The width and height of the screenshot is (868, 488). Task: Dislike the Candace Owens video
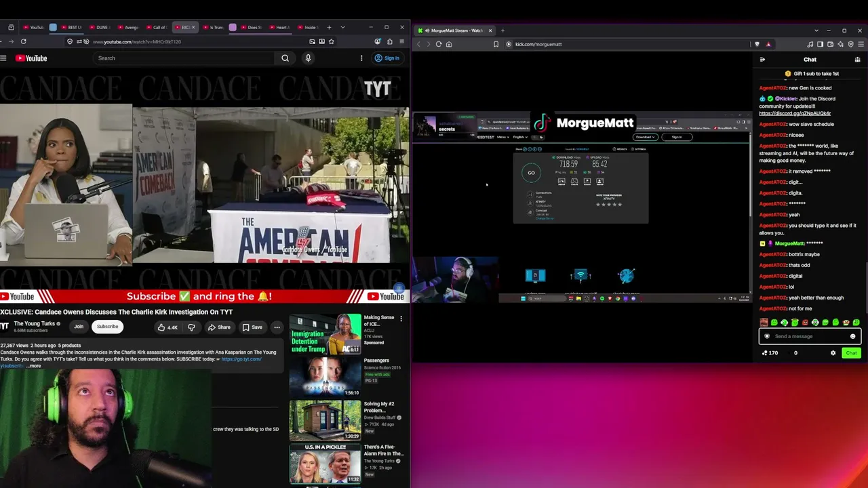[x=191, y=327]
